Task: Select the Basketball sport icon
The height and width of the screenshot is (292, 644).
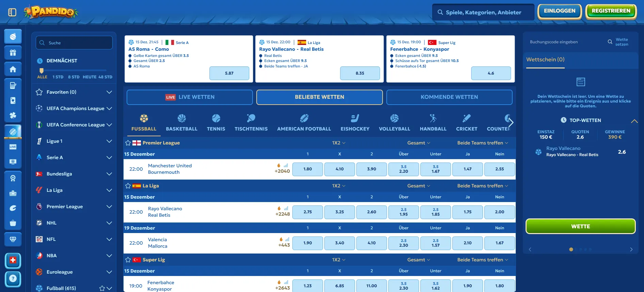Action: [181, 123]
